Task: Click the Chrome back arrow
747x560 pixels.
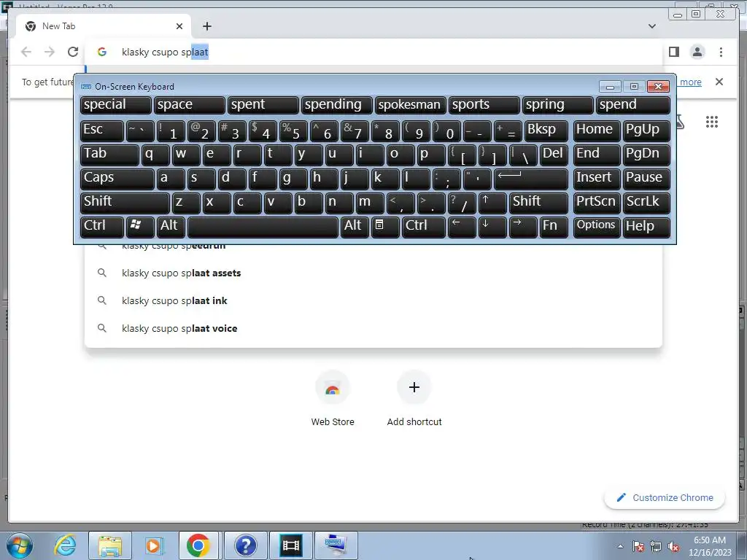Action: pos(26,52)
